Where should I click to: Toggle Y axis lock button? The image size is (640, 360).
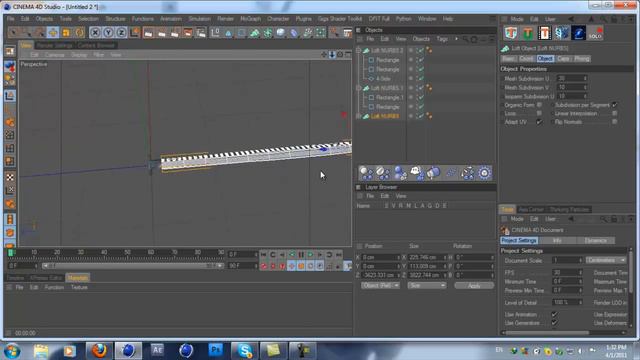[x=108, y=33]
